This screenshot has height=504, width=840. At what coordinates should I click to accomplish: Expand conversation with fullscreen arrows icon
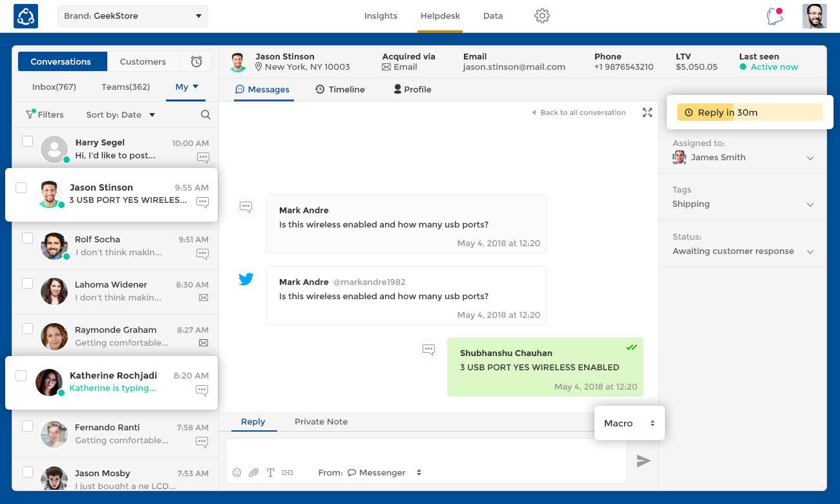(x=647, y=112)
